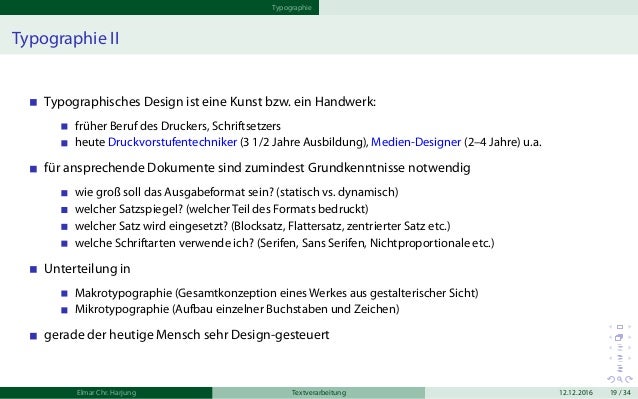
Task: Click the subsection navigation lines icon
Action: [x=620, y=348]
